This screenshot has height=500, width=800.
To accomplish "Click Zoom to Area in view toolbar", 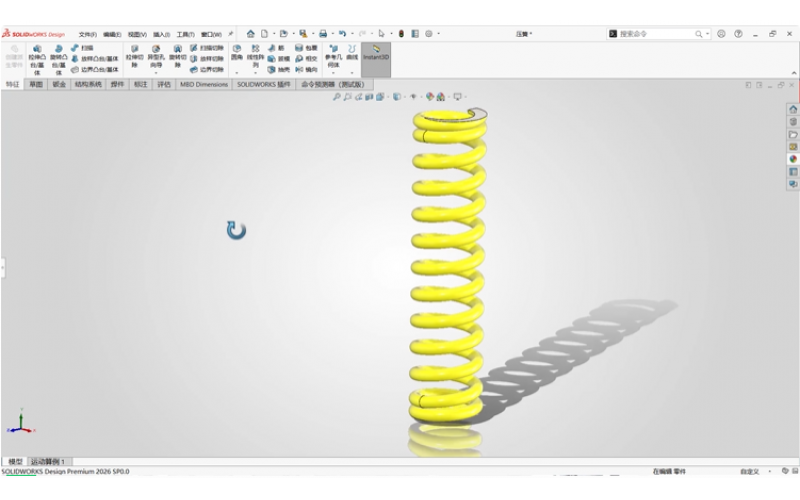I will [x=347, y=96].
